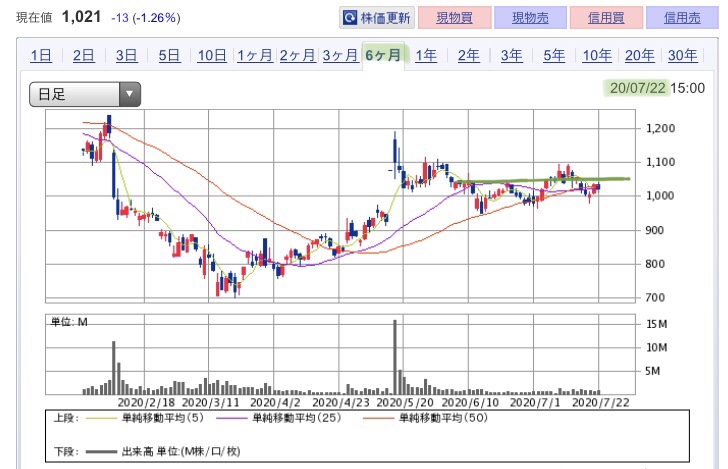
Task: Click the 700 price axis label
Action: [x=655, y=297]
